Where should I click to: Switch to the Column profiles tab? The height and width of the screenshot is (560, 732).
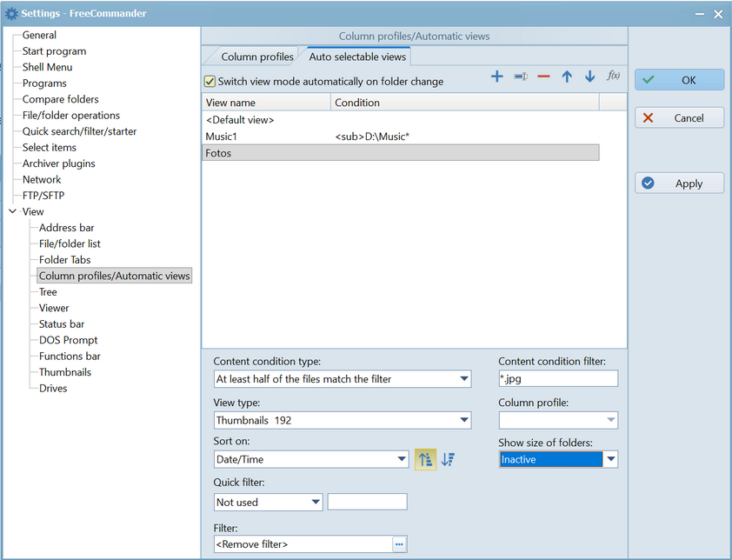point(256,57)
